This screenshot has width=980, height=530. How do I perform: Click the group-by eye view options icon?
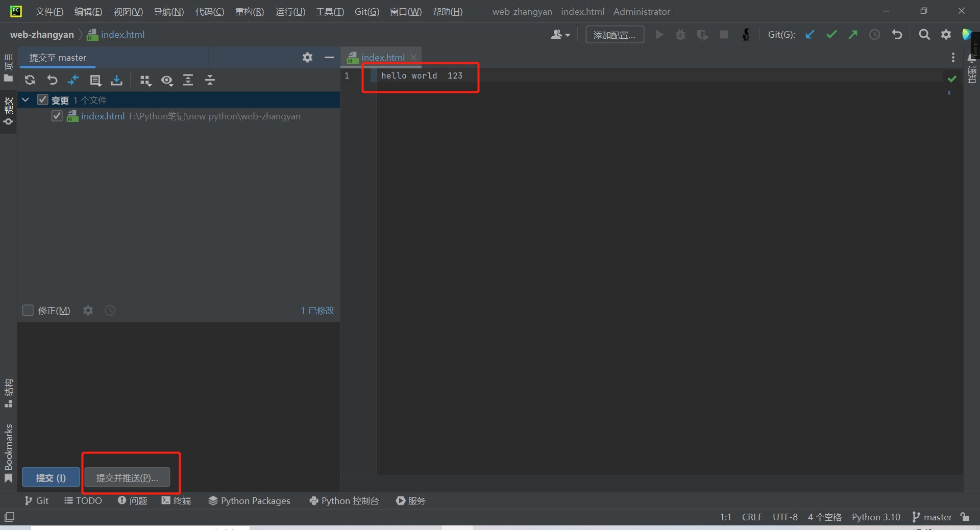pos(167,80)
